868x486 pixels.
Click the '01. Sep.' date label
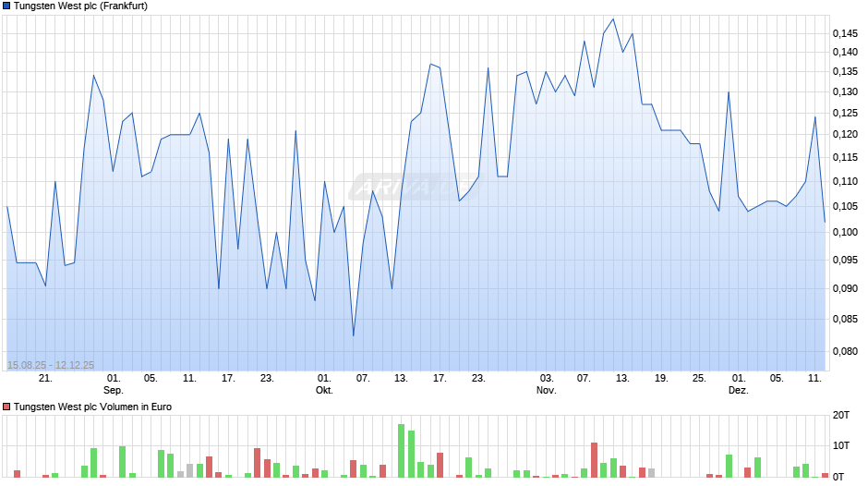[x=114, y=384]
